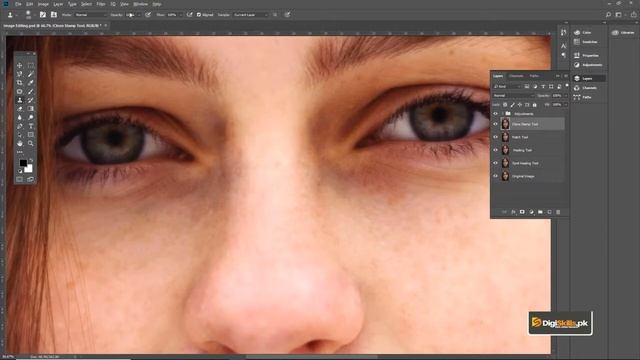Select the History Brush tool

coord(31,100)
